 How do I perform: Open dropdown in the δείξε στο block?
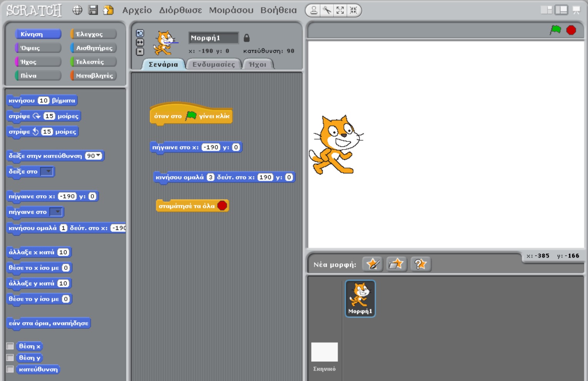(47, 171)
